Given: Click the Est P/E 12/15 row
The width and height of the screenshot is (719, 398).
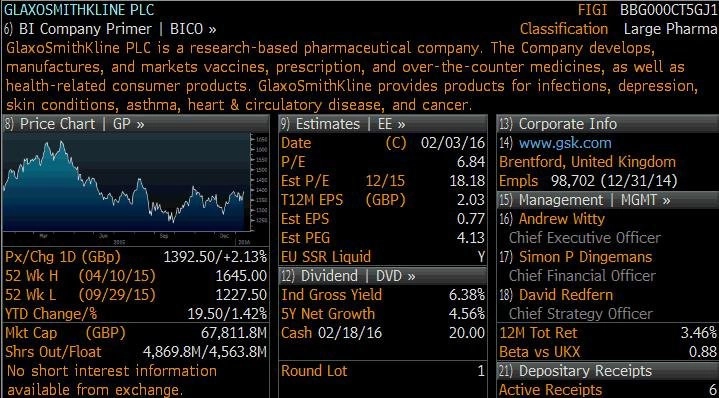Looking at the screenshot, I should point(383,181).
